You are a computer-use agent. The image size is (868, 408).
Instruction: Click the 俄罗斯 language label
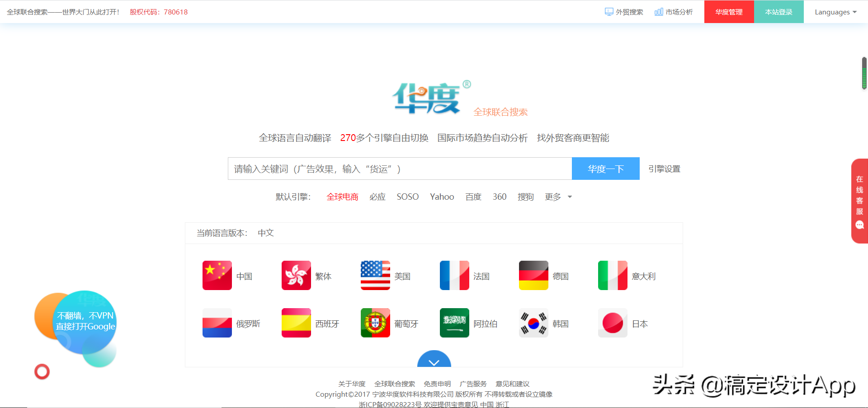(x=248, y=324)
